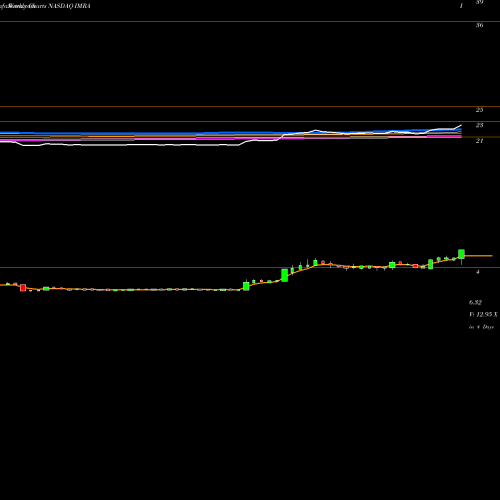Select the last tall green candlestick

(x=462, y=254)
